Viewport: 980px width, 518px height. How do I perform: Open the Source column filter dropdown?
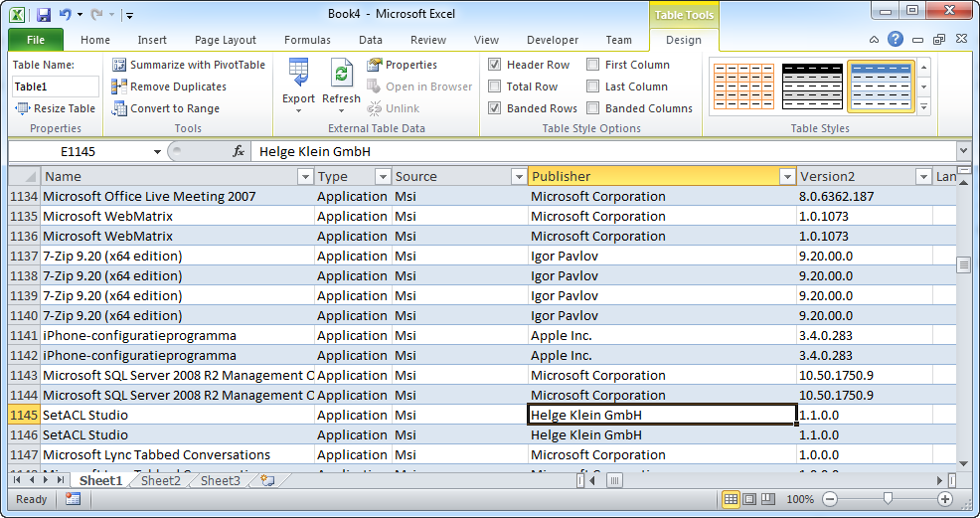coord(518,177)
